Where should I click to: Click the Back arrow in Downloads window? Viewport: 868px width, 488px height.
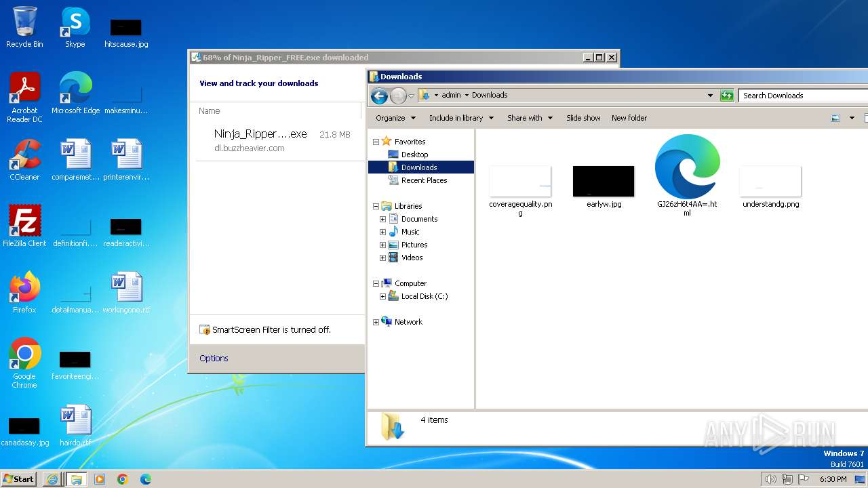click(379, 96)
